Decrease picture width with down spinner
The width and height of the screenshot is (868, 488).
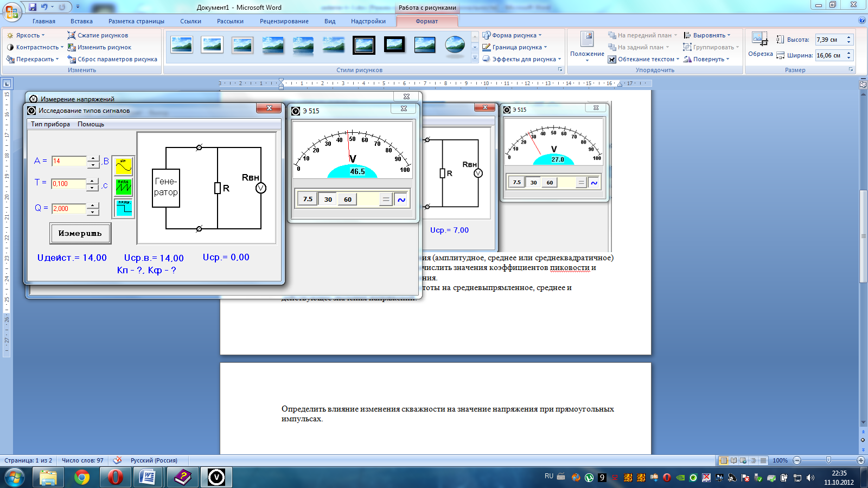pos(849,58)
